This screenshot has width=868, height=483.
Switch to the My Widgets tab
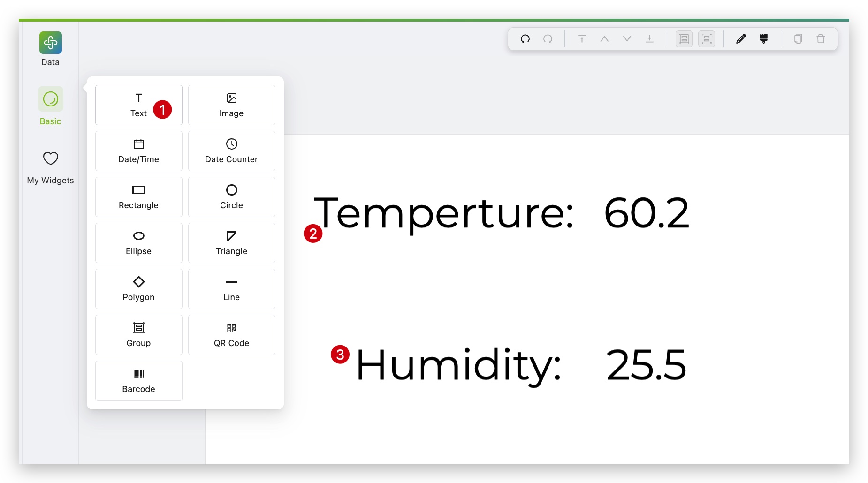[50, 167]
